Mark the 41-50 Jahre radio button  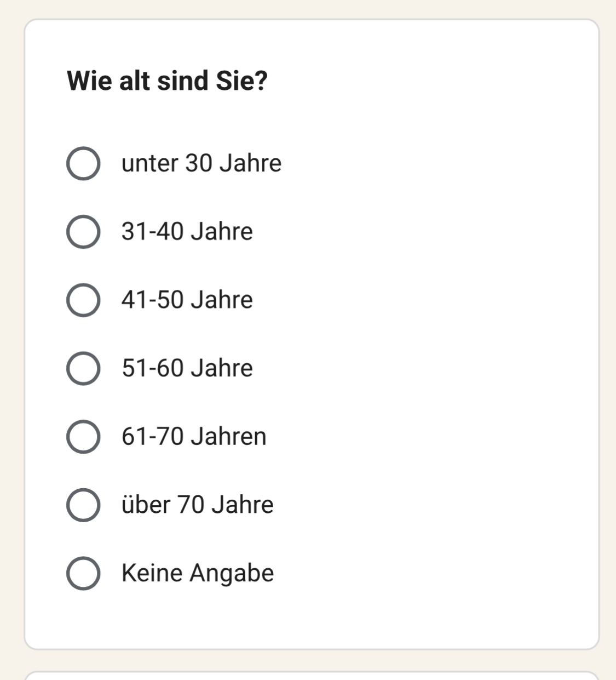(83, 300)
